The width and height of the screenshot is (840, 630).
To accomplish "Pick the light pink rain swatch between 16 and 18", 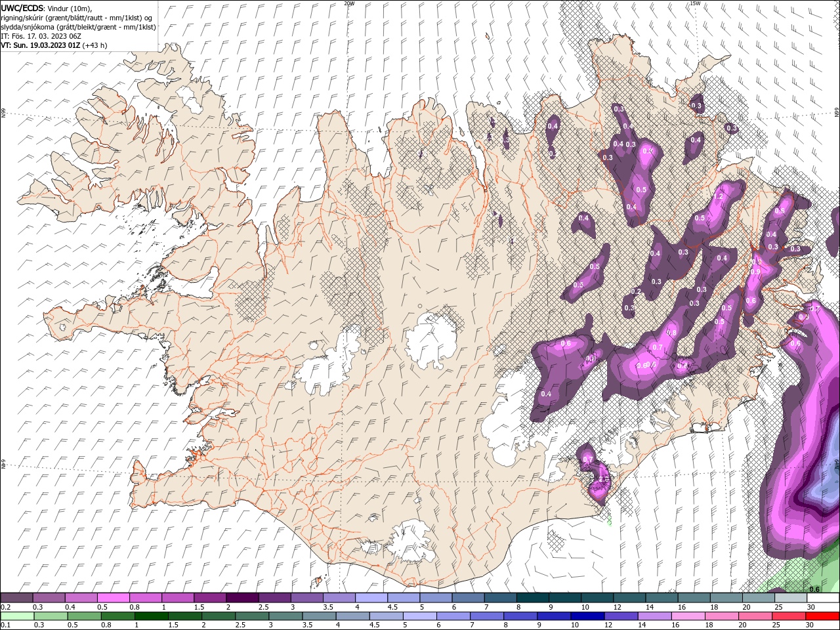I will click(688, 616).
